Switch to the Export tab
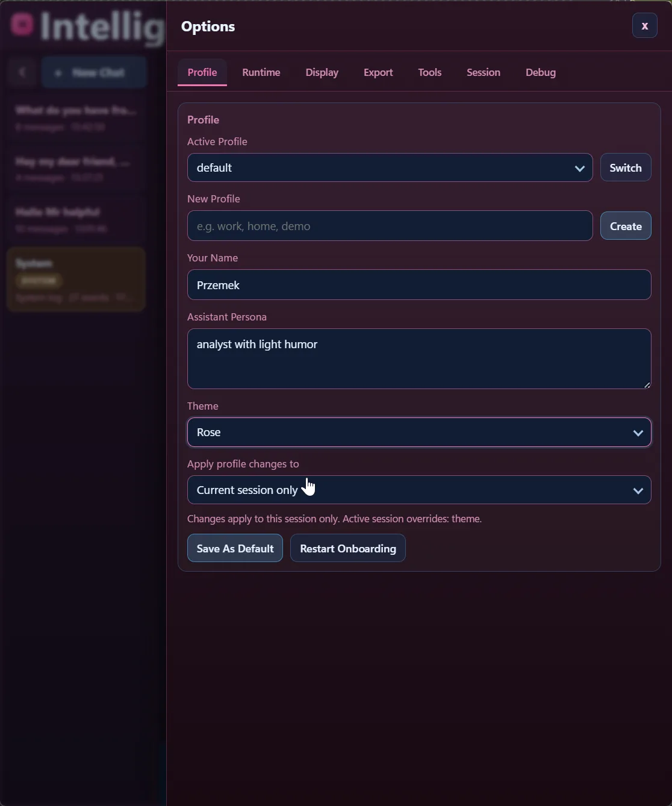Image resolution: width=672 pixels, height=806 pixels. pyautogui.click(x=378, y=72)
